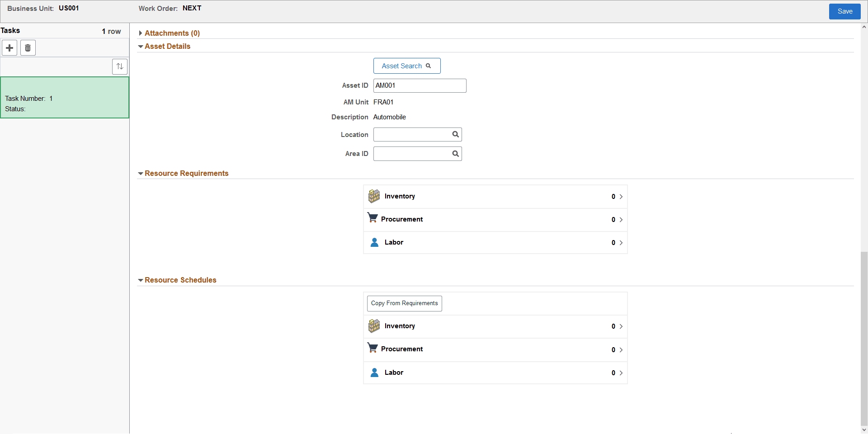Select the Labor person icon under Resource Requirements
The width and height of the screenshot is (868, 434).
click(374, 242)
